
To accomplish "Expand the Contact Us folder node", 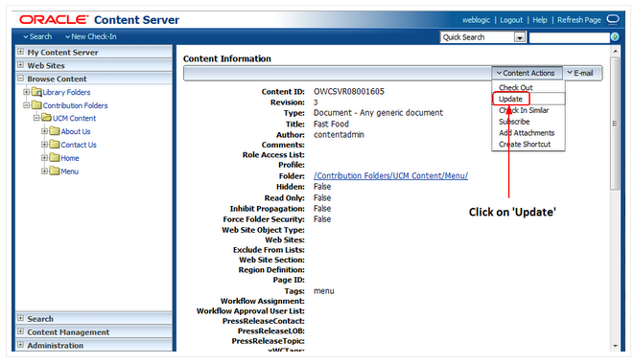I will [44, 145].
